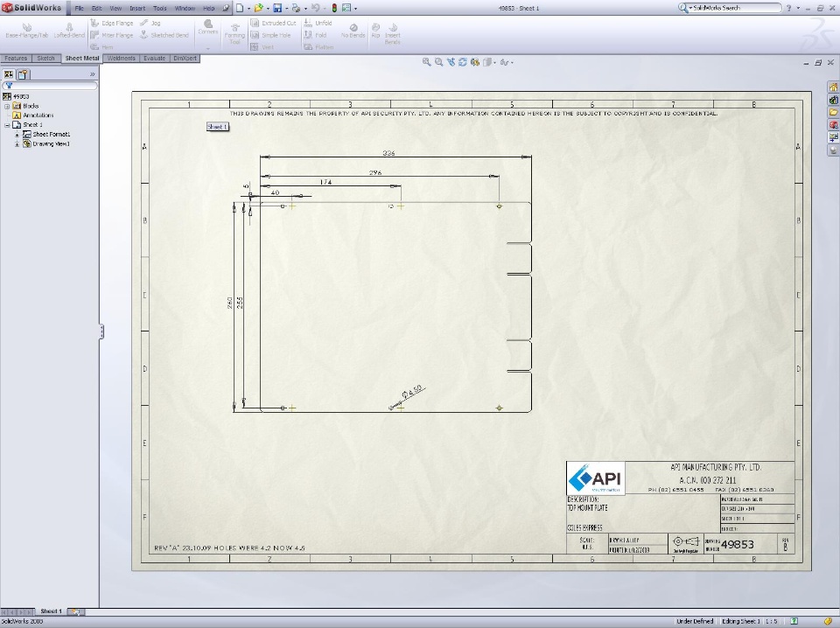The image size is (840, 628).
Task: Select the Sheet 1 tab at bottom
Action: click(51, 611)
